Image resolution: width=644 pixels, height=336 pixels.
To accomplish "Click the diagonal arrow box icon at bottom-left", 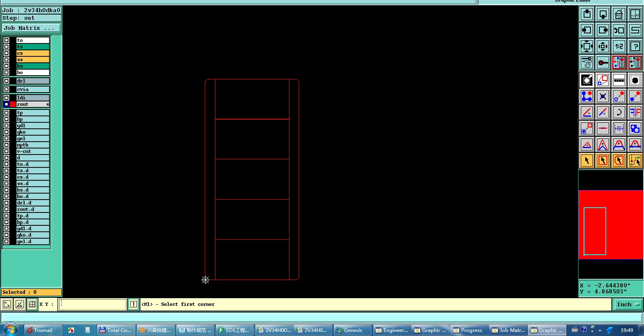I will (x=7, y=304).
